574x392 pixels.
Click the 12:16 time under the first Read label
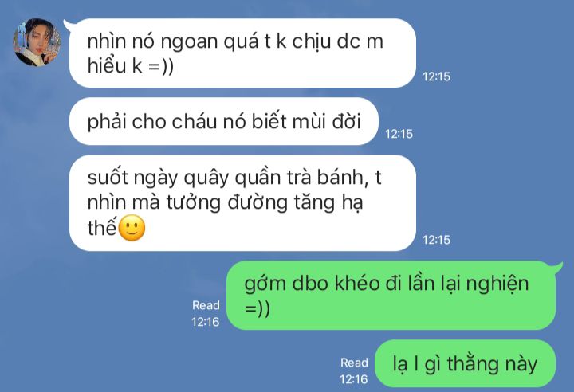pos(206,322)
